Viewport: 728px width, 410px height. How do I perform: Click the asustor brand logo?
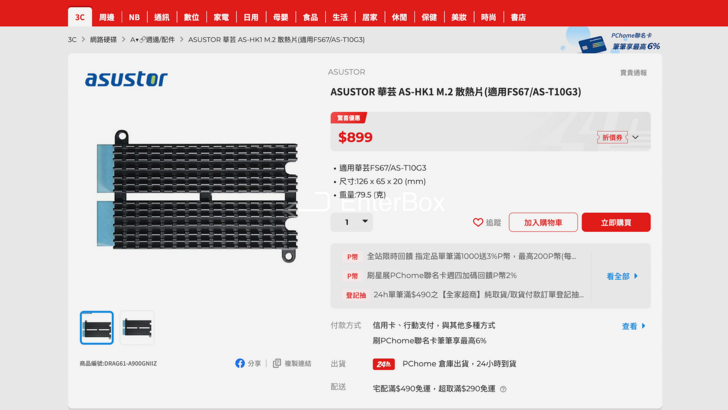126,79
